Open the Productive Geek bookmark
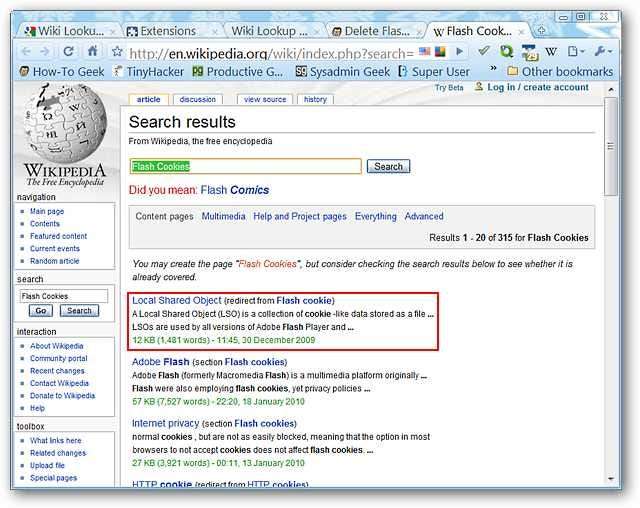Image resolution: width=640 pixels, height=508 pixels. [238, 72]
